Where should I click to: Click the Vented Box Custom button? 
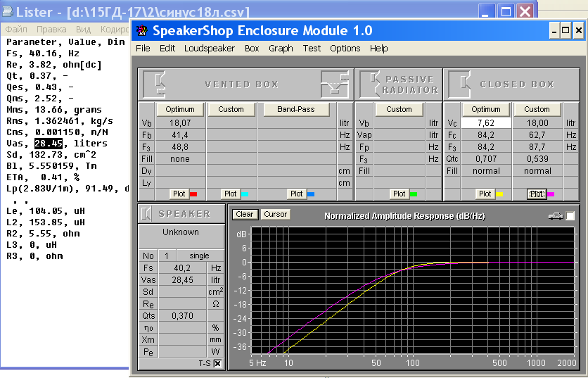[231, 109]
